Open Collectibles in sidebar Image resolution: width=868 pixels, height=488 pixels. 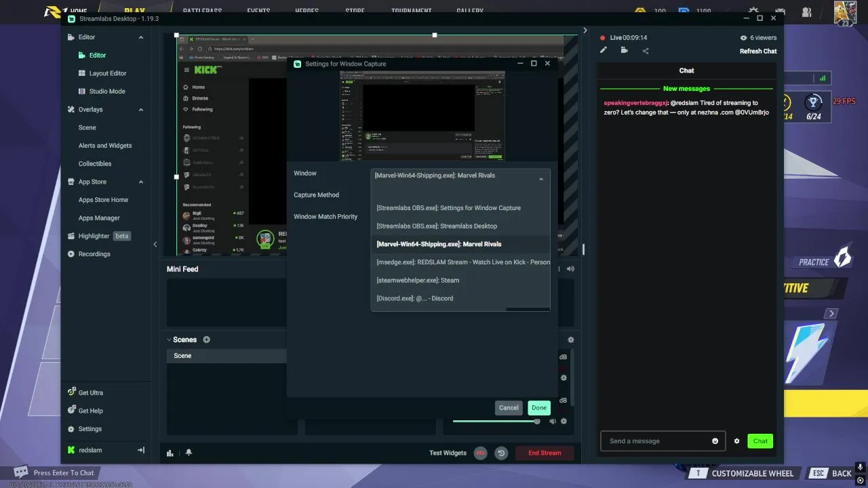(95, 163)
